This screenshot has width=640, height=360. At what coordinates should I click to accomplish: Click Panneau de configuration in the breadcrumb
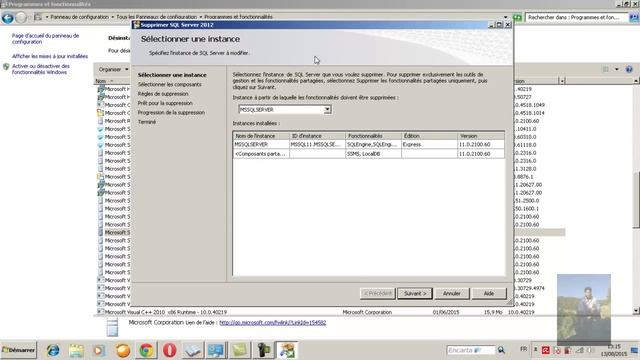[x=80, y=17]
